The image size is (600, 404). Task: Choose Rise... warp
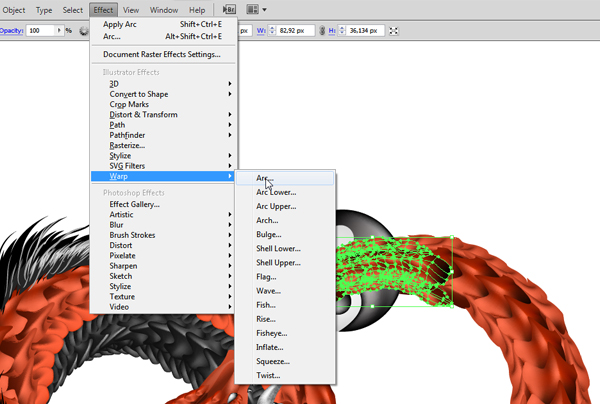285,319
